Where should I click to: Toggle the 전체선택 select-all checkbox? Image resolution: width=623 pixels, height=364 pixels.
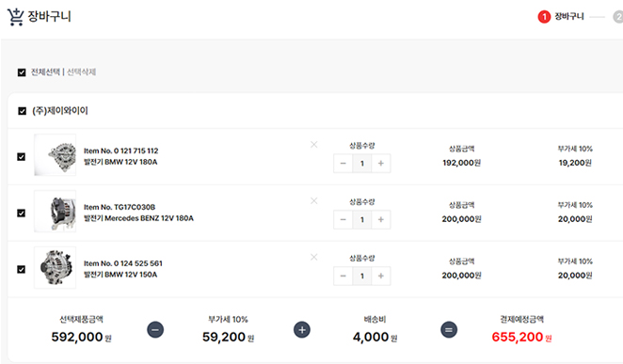tap(22, 72)
